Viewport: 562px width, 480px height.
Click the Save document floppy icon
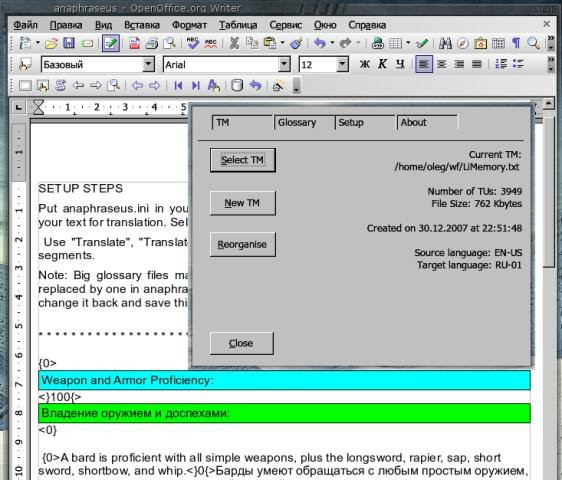point(69,43)
